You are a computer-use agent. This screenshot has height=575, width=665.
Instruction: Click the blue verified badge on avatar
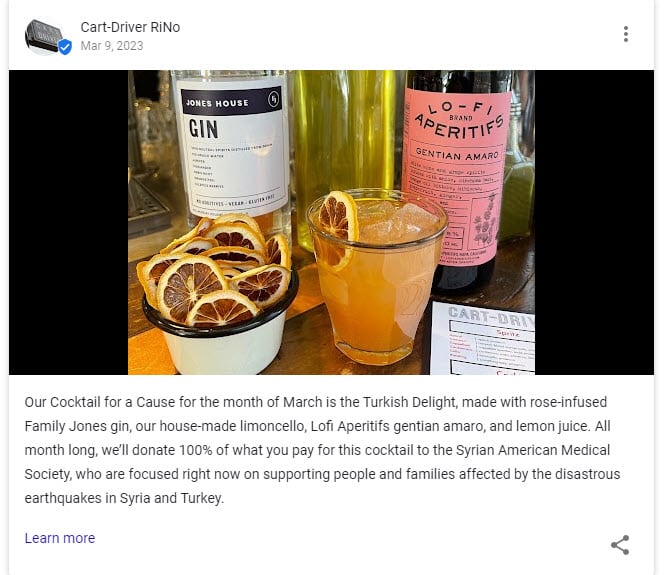click(x=65, y=47)
